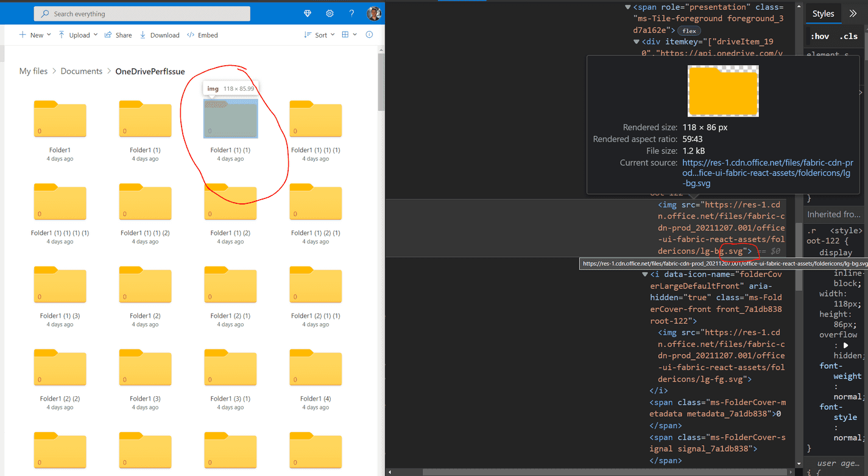Select the Upload command

77,35
